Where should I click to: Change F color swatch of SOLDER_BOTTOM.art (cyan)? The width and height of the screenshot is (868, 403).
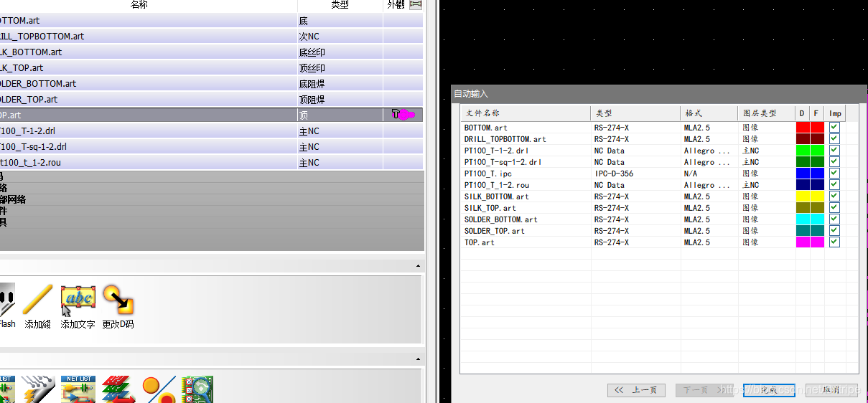click(x=817, y=219)
